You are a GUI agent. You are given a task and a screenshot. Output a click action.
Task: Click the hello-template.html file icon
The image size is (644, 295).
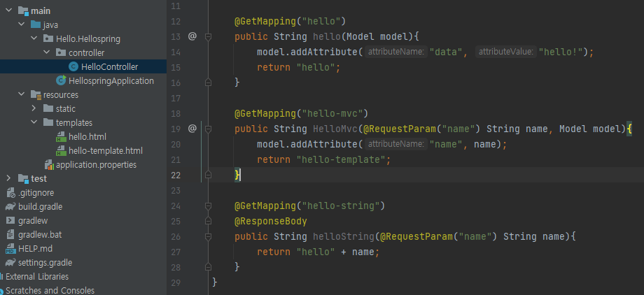pos(62,150)
